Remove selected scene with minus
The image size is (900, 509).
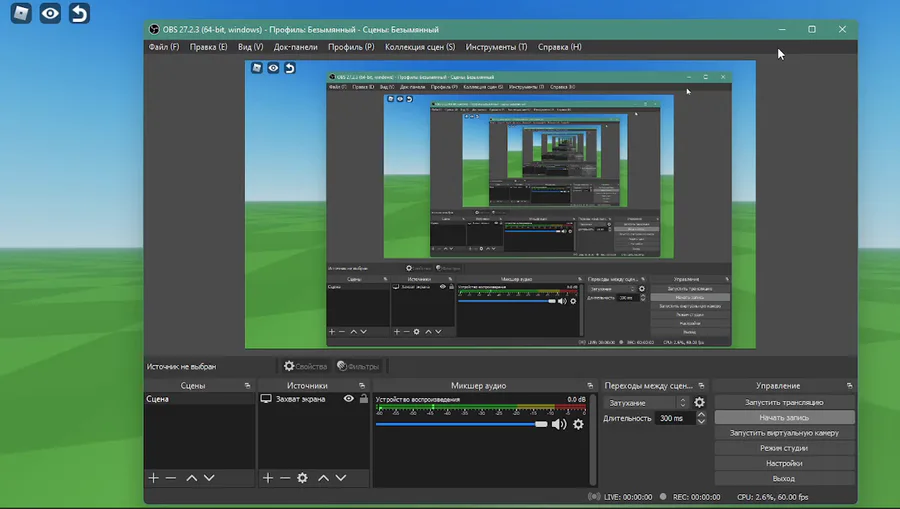(x=170, y=477)
